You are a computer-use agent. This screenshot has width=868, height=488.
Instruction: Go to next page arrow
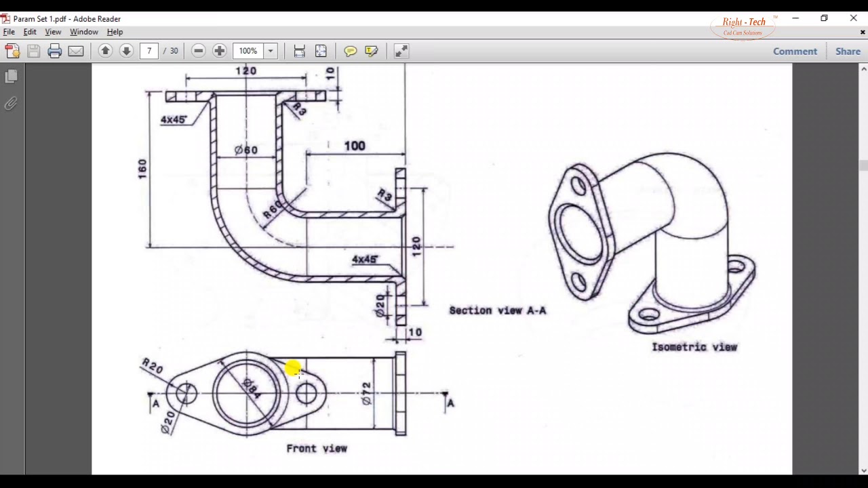tap(126, 51)
